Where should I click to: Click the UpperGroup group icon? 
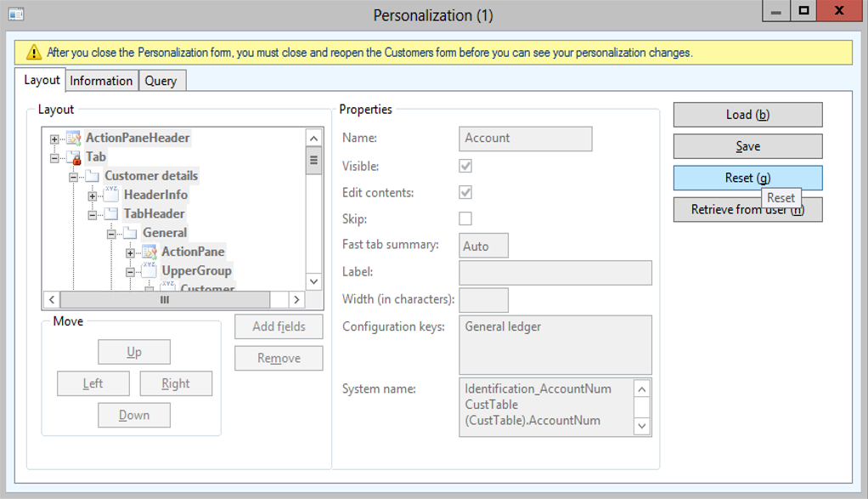point(149,270)
